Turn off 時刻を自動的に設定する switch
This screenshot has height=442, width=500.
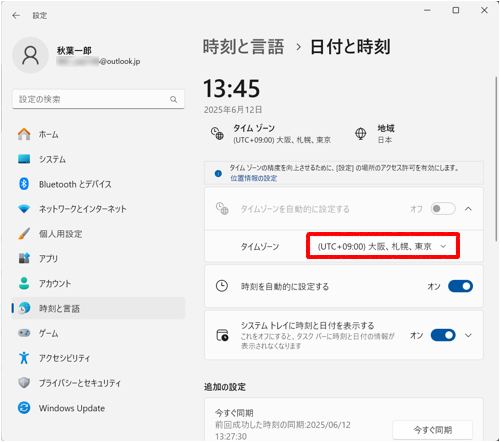click(460, 286)
